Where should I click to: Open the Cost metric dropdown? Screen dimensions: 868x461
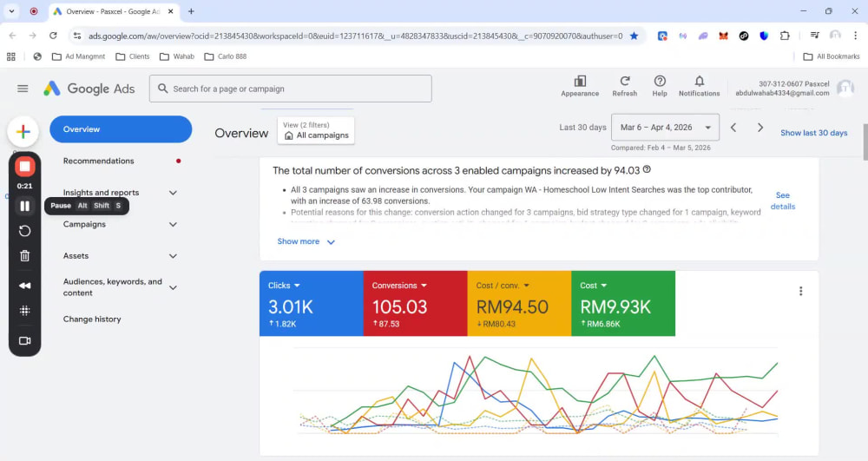pos(593,286)
